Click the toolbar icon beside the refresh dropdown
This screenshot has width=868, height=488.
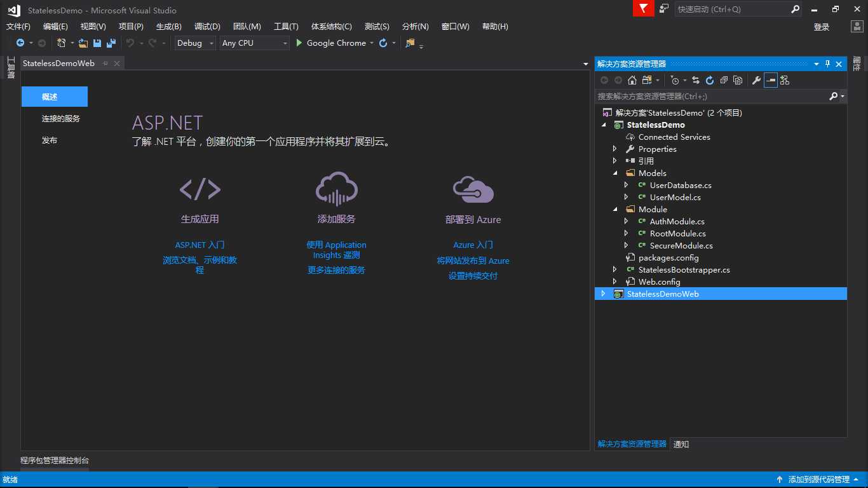[x=410, y=43]
